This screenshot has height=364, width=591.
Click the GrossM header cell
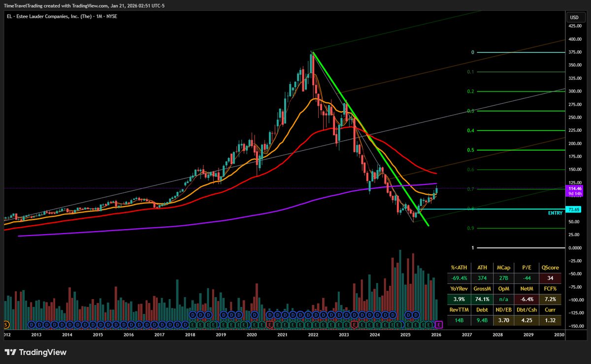482,289
